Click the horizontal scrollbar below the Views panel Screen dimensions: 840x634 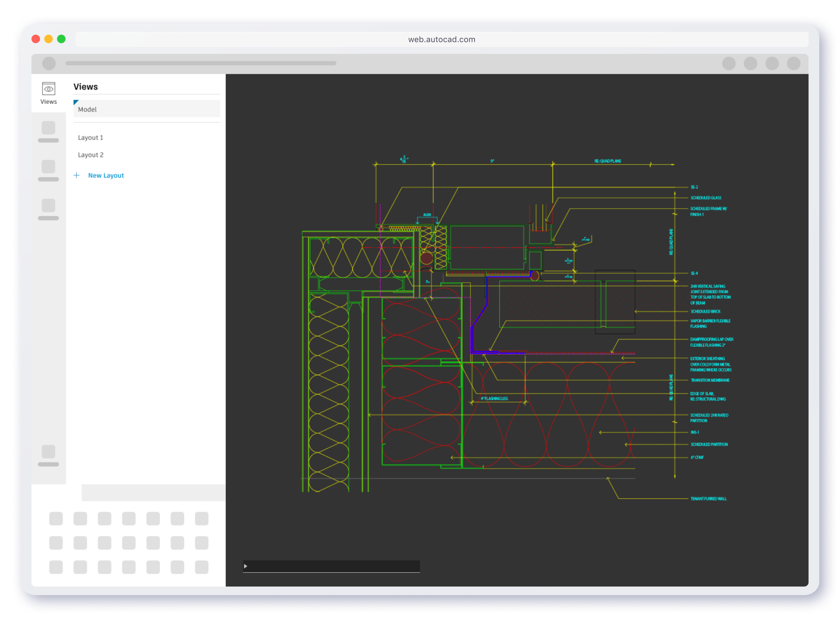click(152, 492)
